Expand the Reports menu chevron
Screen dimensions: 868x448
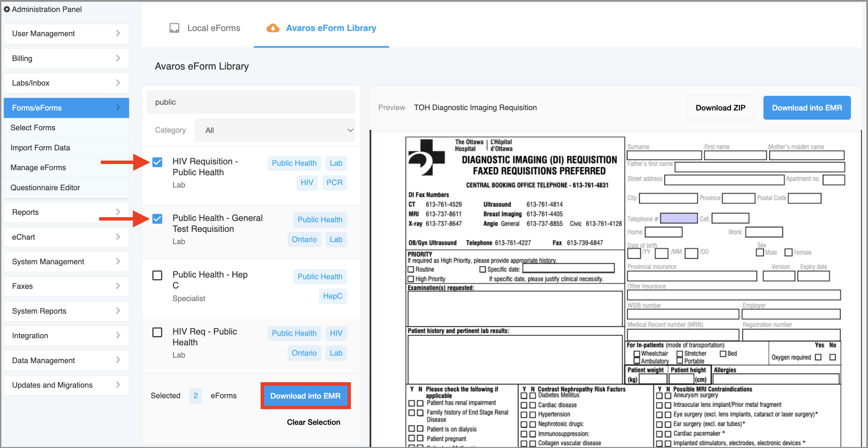118,212
